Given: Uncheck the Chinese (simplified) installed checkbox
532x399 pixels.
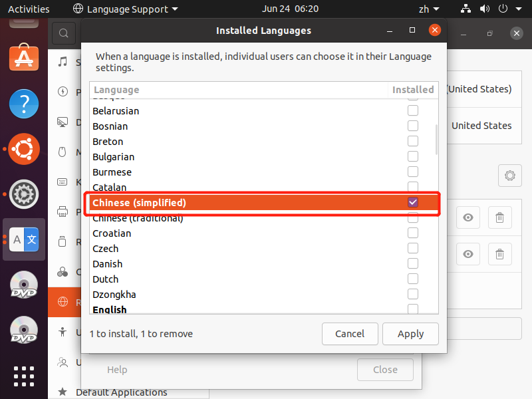Looking at the screenshot, I should (x=413, y=202).
